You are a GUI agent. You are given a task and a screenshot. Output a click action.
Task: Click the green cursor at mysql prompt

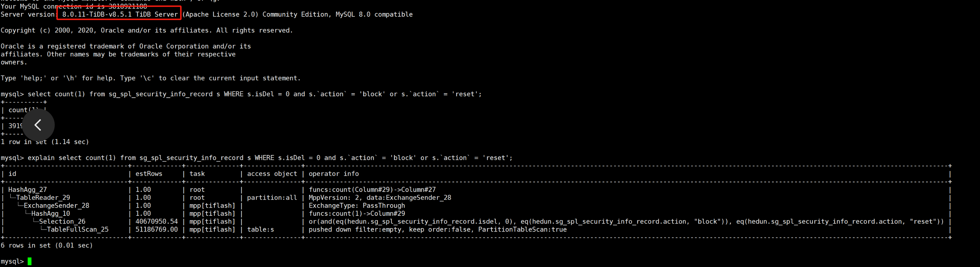point(30,261)
